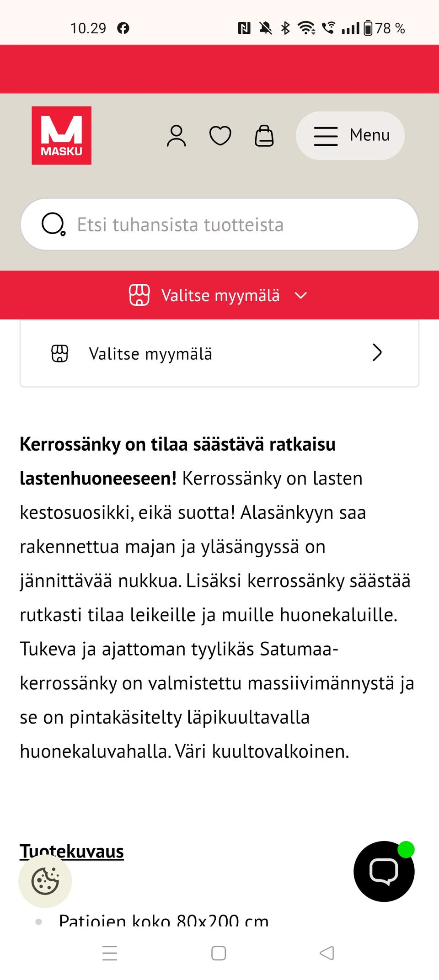The width and height of the screenshot is (439, 980).
Task: Open the Facebook notification in status bar
Action: click(x=124, y=28)
